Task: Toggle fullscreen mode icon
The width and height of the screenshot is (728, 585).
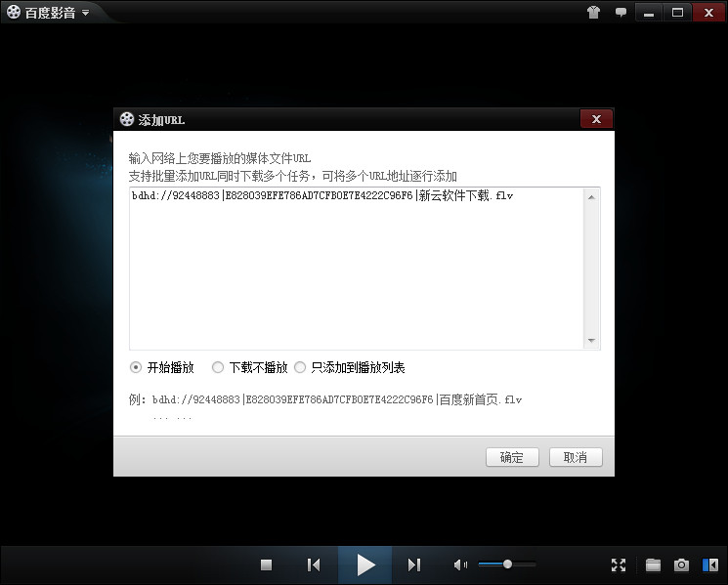Action: pos(619,564)
